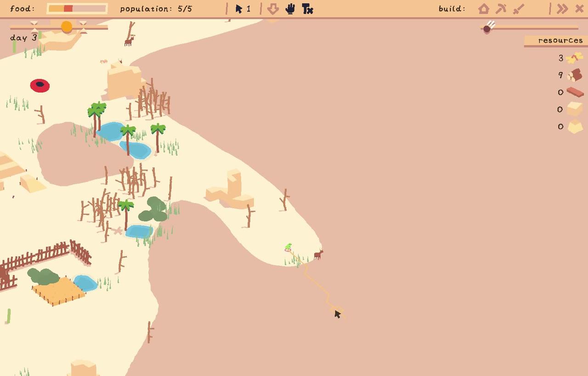Click the fenced orange farm field
Viewport: 588px width, 376px height.
pyautogui.click(x=58, y=291)
